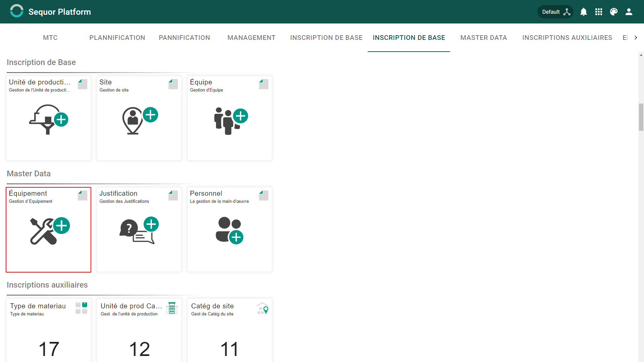
Task: Open the Justification question bubble icon
Action: [x=139, y=230]
